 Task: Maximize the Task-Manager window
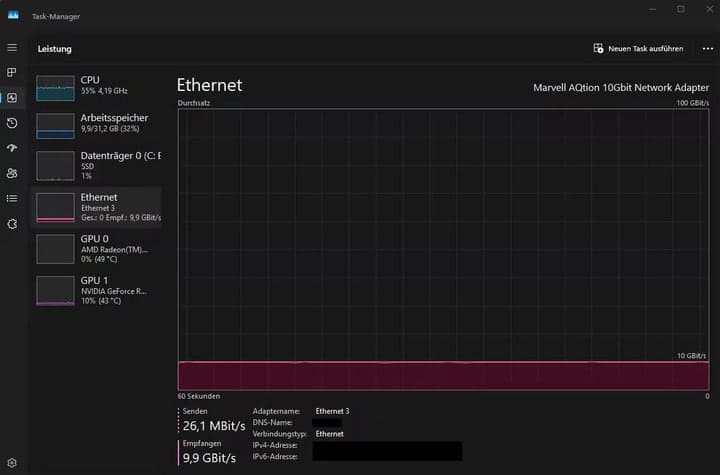coord(681,9)
